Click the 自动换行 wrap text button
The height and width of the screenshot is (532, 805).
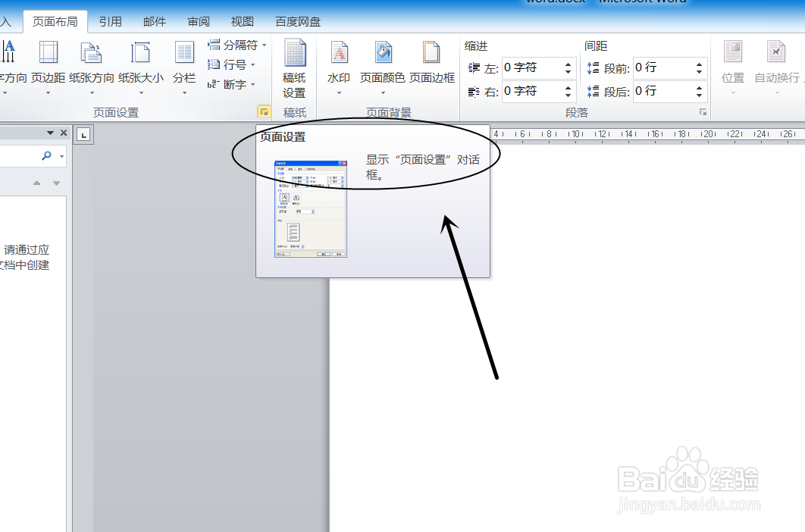777,67
